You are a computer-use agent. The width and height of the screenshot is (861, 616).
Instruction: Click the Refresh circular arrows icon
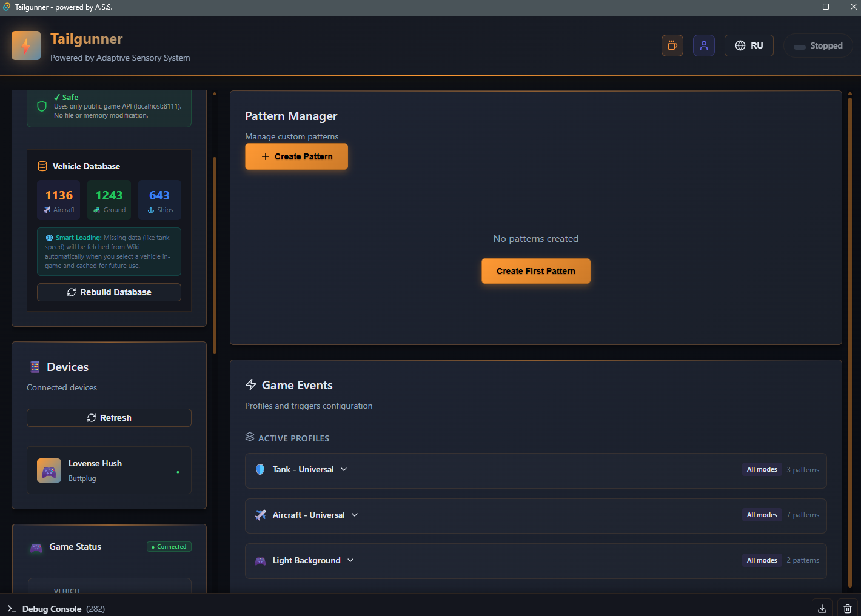pos(92,418)
